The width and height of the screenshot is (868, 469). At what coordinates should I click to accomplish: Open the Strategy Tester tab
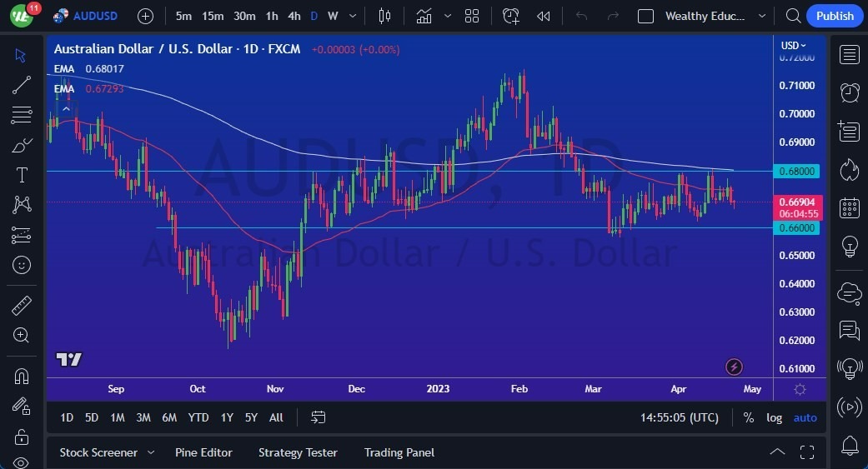click(298, 452)
